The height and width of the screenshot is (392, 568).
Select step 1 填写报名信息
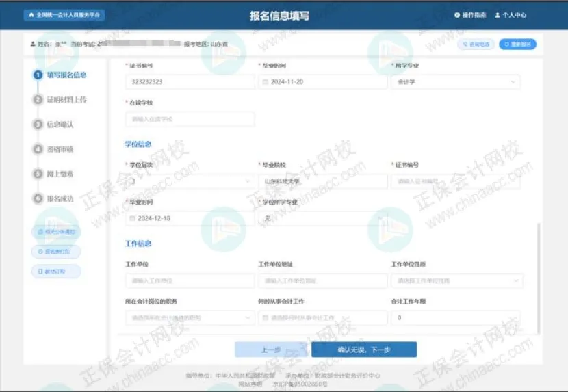pyautogui.click(x=60, y=75)
